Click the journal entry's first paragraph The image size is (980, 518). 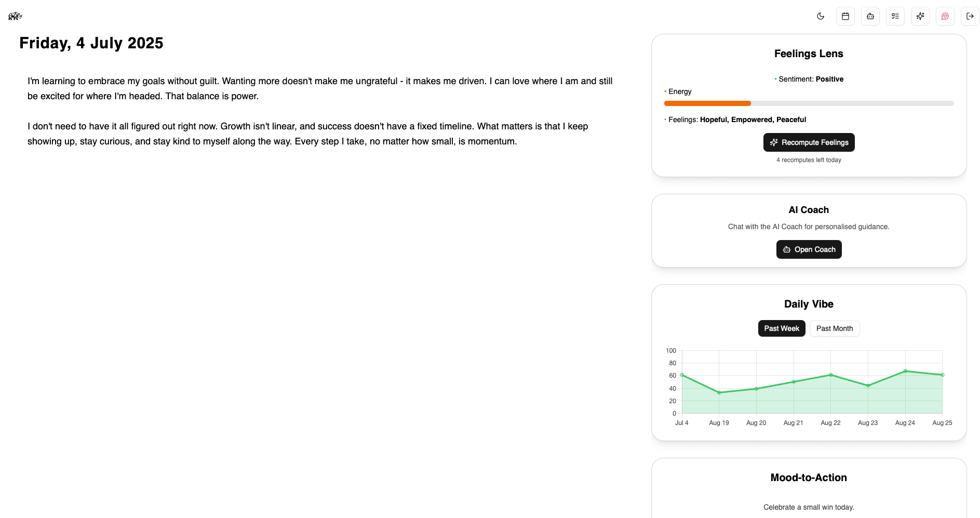click(320, 88)
